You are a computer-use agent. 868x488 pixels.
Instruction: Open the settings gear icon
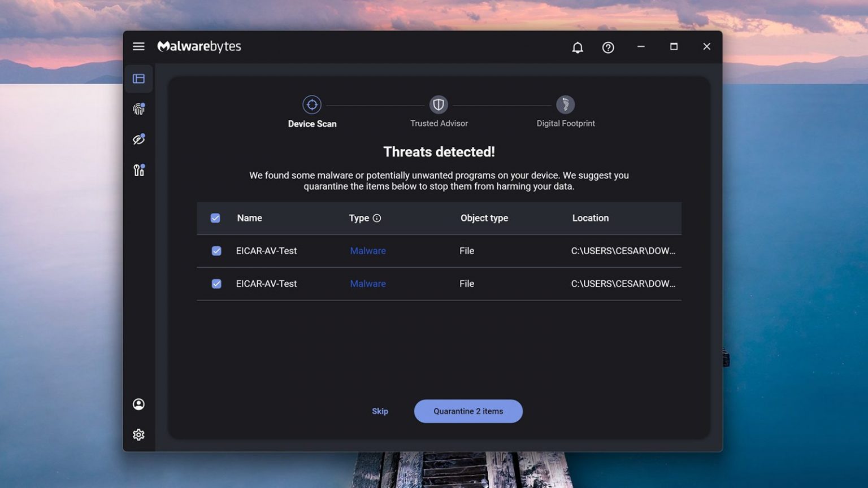[138, 434]
